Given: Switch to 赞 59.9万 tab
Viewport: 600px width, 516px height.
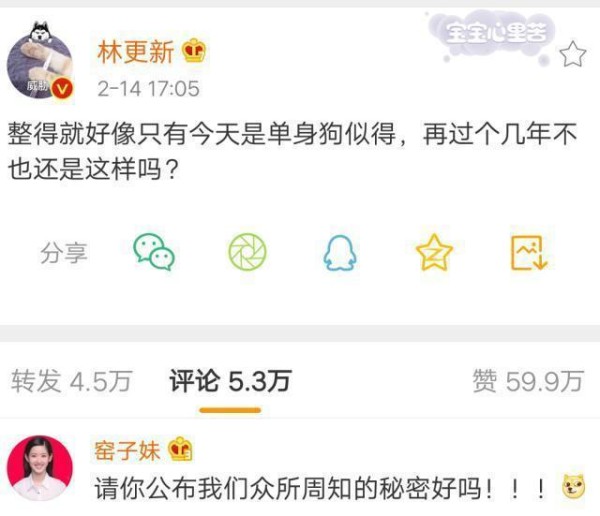Looking at the screenshot, I should (528, 381).
